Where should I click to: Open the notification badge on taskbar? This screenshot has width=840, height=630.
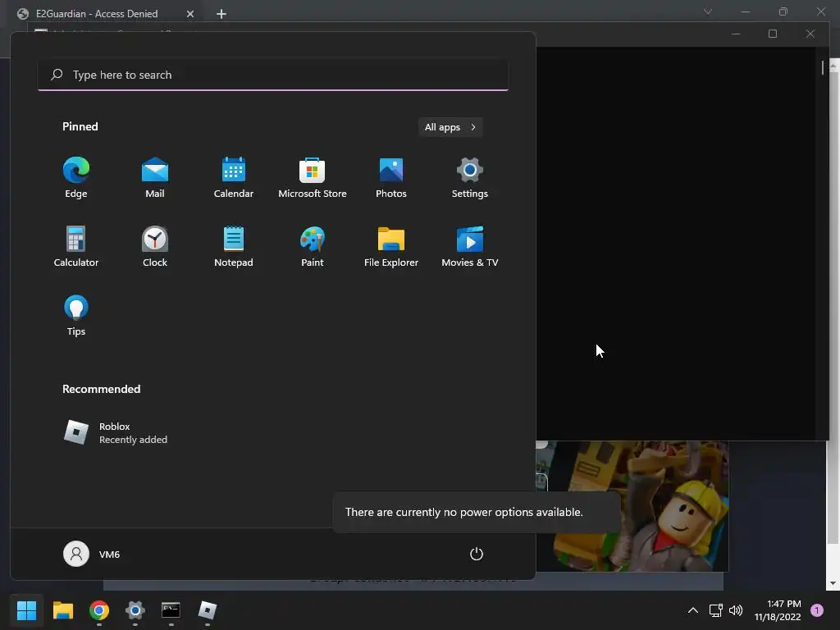[x=817, y=610]
